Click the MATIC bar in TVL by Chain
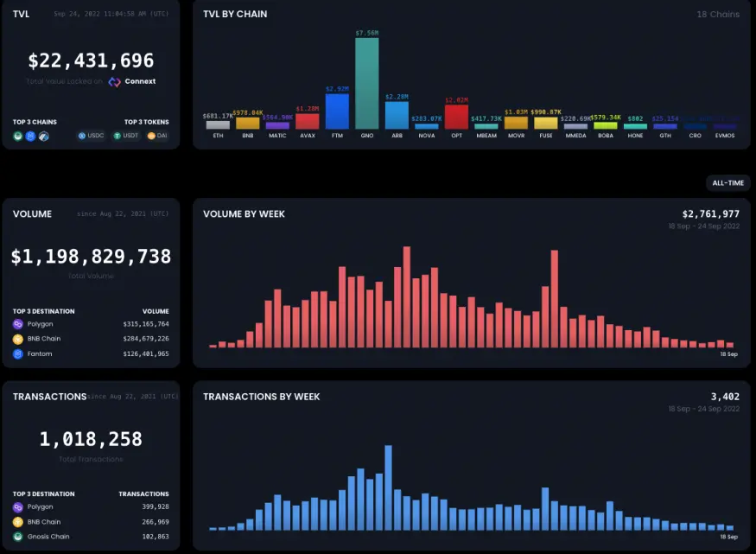Image resolution: width=756 pixels, height=554 pixels. [277, 126]
